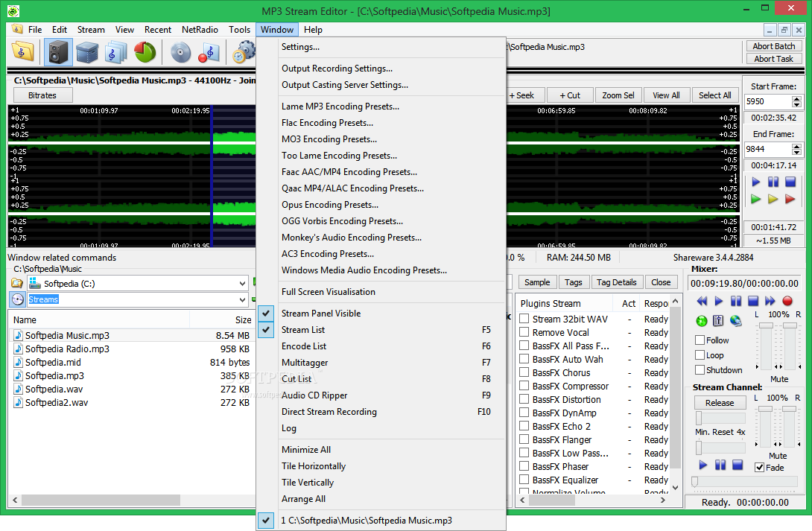Click the Select All button
The image size is (812, 531).
point(714,95)
